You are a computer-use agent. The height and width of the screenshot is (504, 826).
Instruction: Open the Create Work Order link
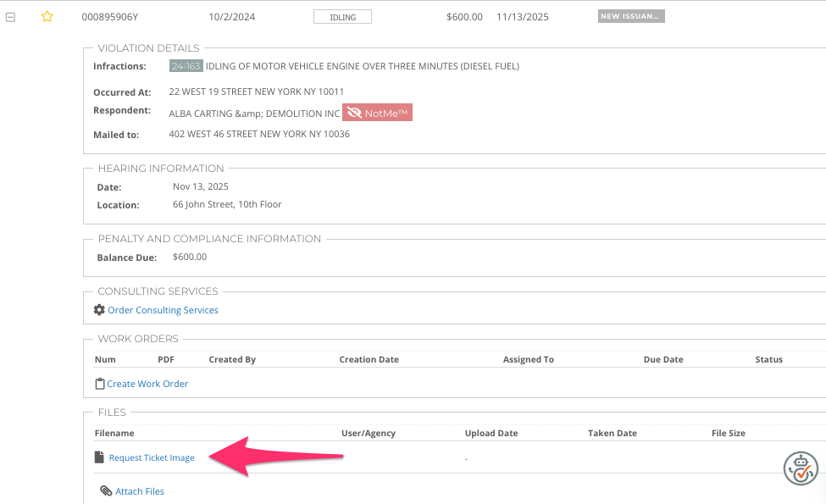coord(147,384)
